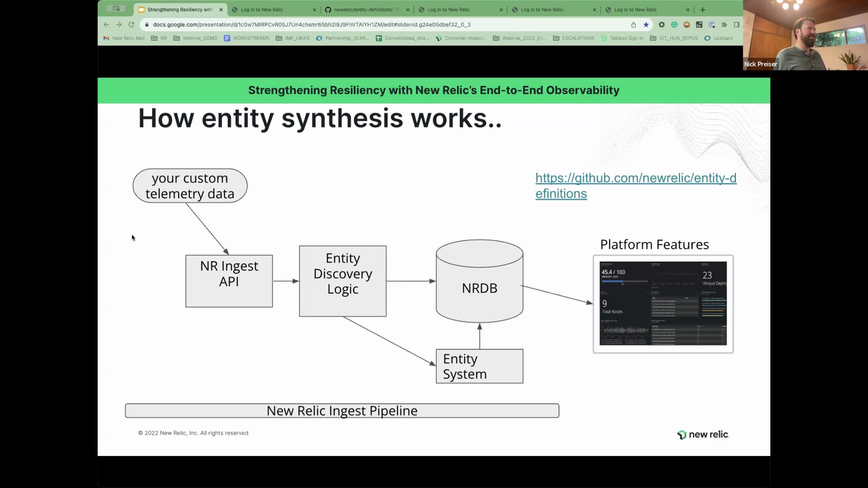
Task: Open the WORKSTREAMS bookmark
Action: (246, 38)
